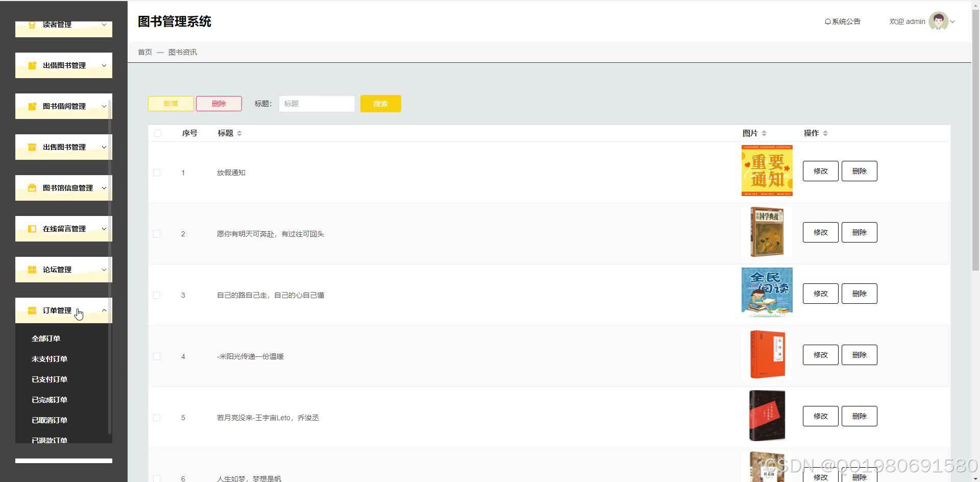Click the 图书资讯 breadcrumb text

click(183, 52)
